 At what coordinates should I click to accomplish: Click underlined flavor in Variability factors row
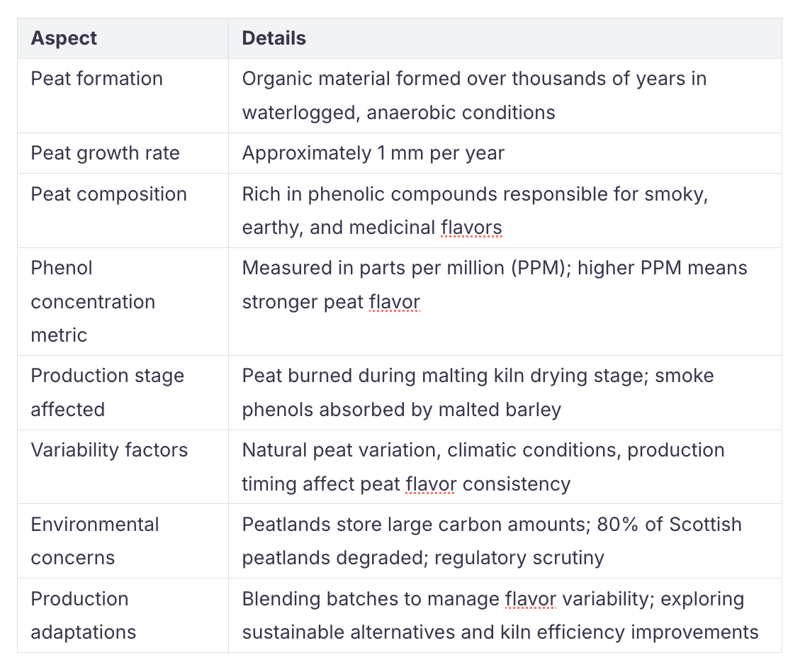431,483
